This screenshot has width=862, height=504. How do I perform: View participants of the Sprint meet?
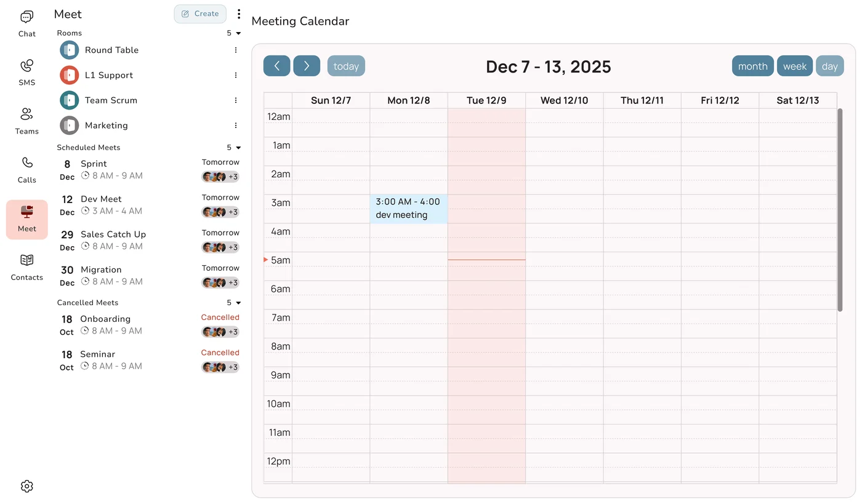[x=220, y=177]
